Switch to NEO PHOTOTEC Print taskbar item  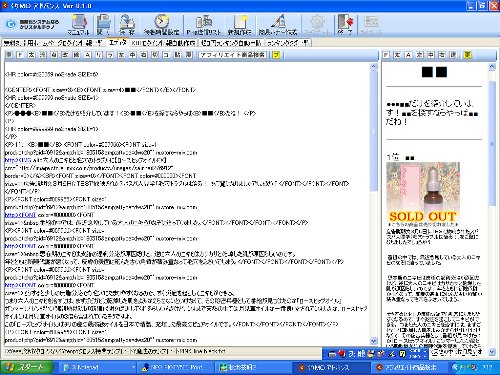click(176, 367)
